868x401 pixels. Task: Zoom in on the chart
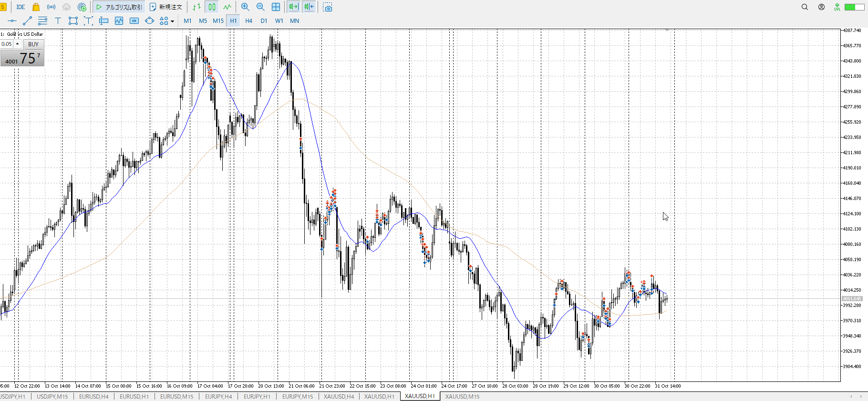click(245, 7)
